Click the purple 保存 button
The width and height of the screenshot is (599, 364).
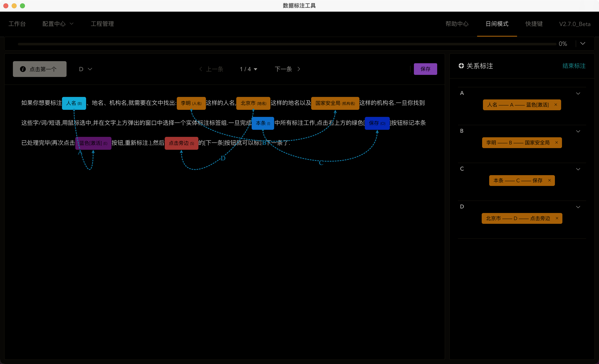tap(425, 69)
